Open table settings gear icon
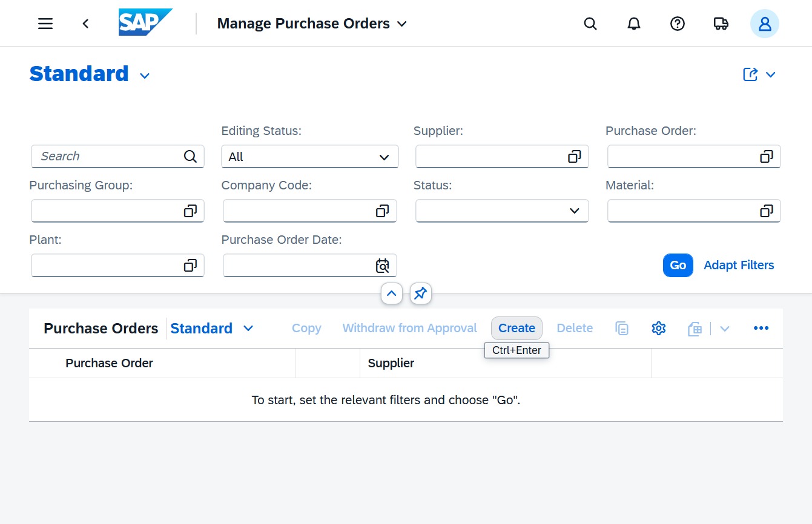Viewport: 812px width, 524px height. coord(658,328)
